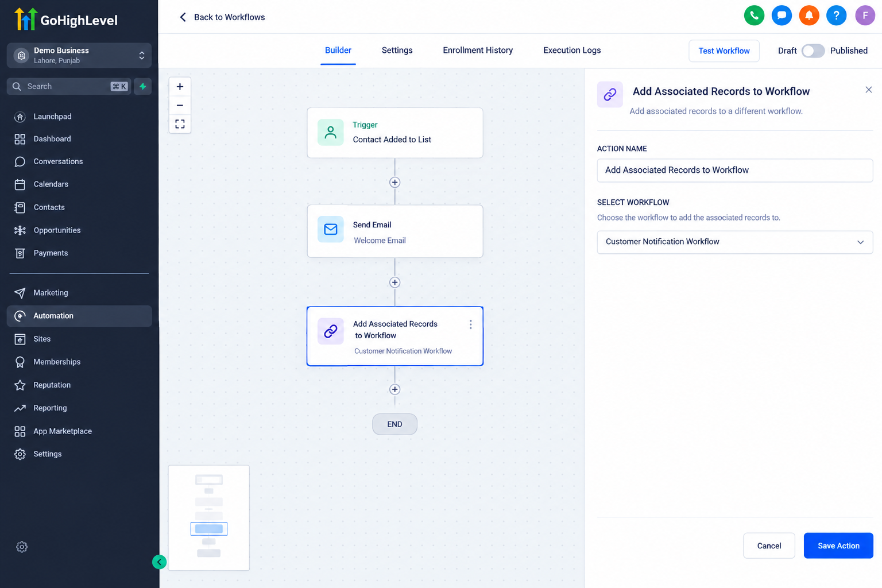Open the gear icon at sidebar bottom
882x588 pixels.
(22, 547)
